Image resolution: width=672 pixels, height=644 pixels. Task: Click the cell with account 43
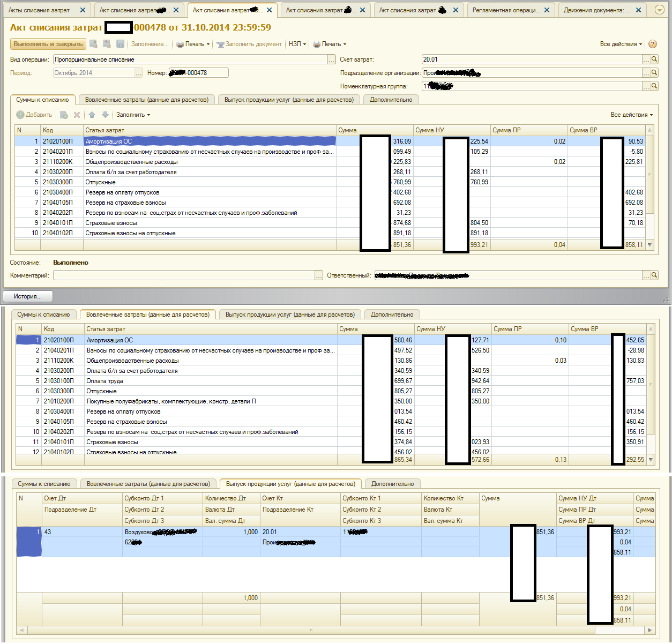(x=82, y=532)
